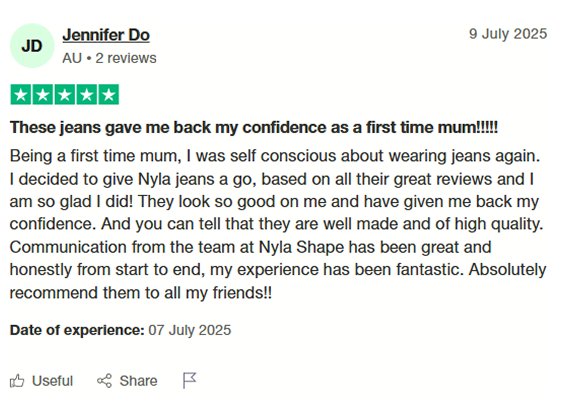Click the second green rating star
The height and width of the screenshot is (404, 566).
click(x=43, y=95)
